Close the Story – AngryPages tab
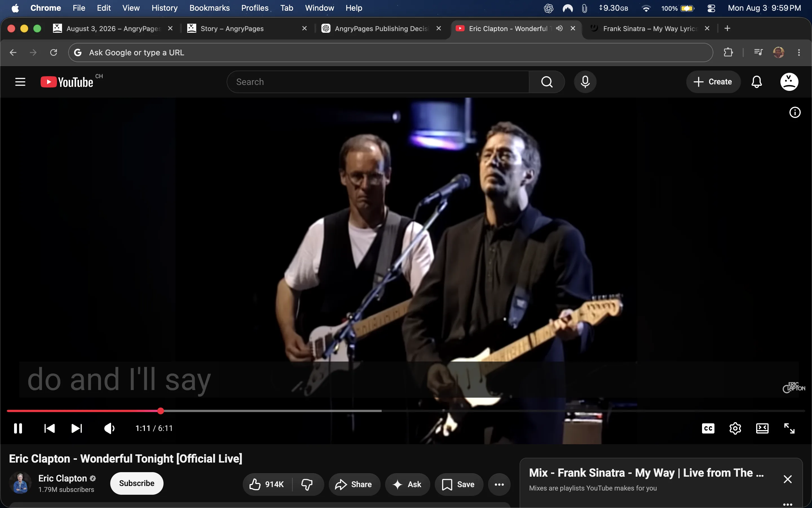Image resolution: width=812 pixels, height=508 pixels. (x=304, y=28)
